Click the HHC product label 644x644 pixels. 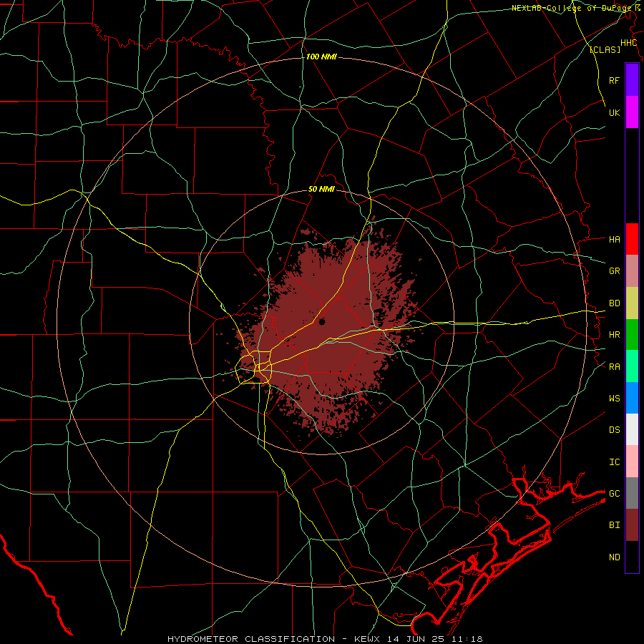628,43
